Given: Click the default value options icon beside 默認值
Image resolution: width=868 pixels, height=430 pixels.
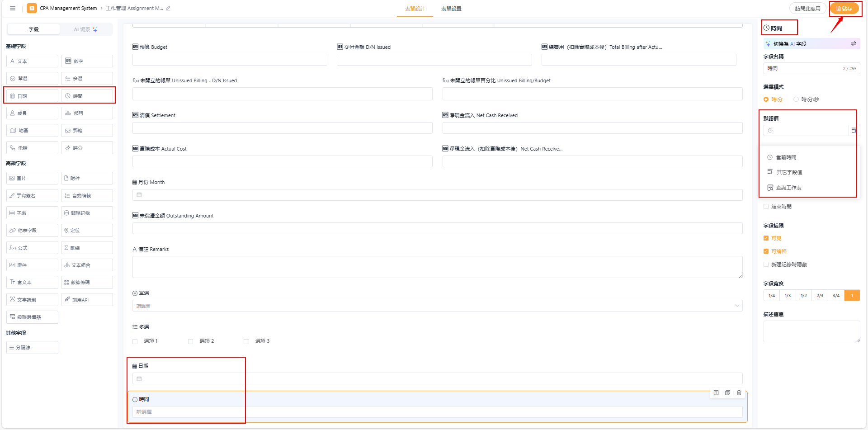Looking at the screenshot, I should click(854, 130).
